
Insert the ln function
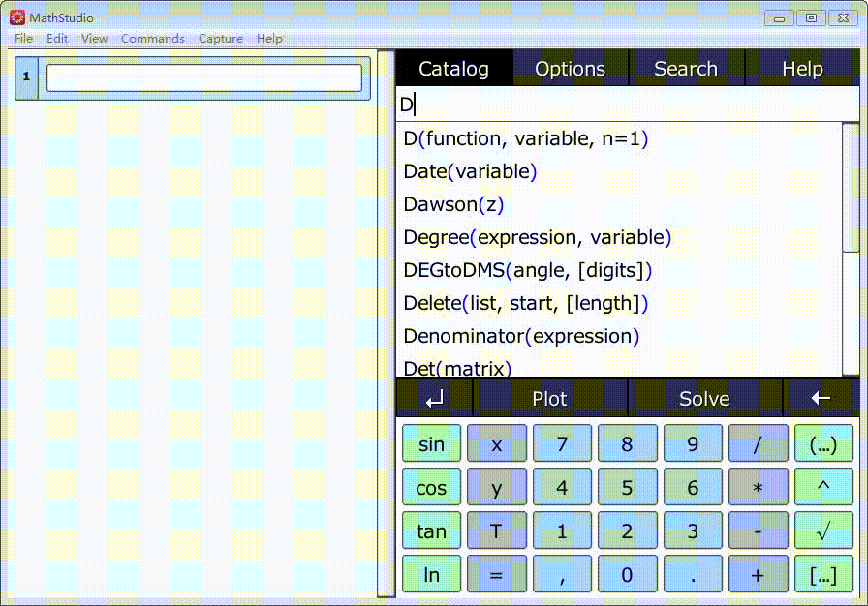point(431,574)
